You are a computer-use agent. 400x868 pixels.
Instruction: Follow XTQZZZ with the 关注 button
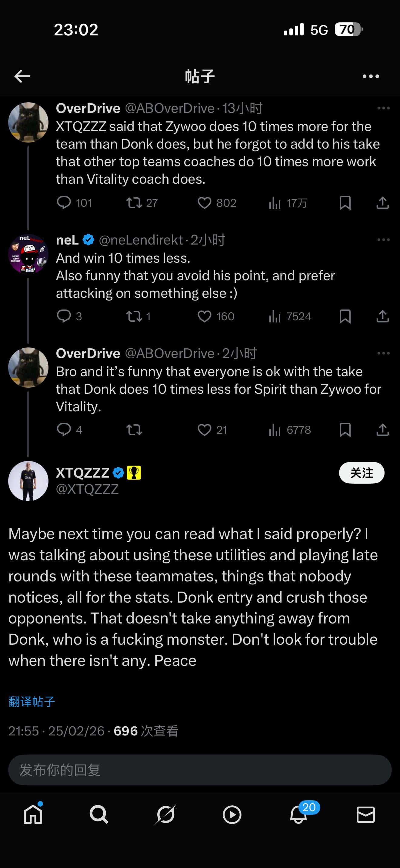click(x=362, y=473)
